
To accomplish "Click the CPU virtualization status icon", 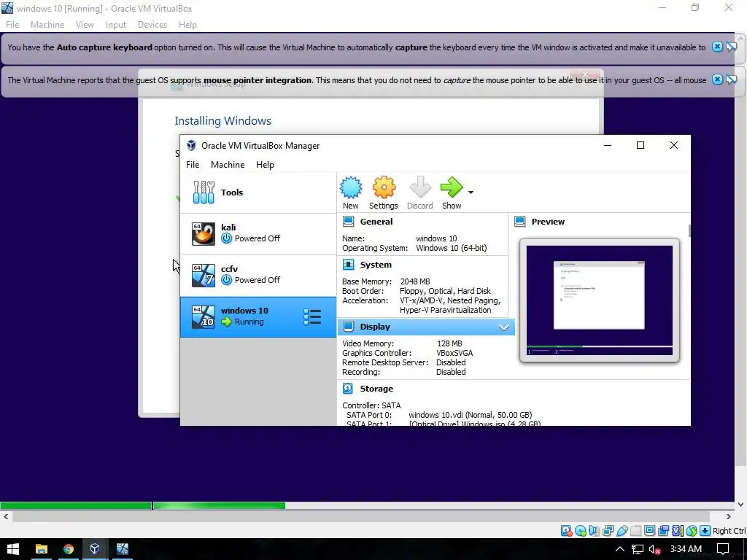I will click(x=678, y=531).
